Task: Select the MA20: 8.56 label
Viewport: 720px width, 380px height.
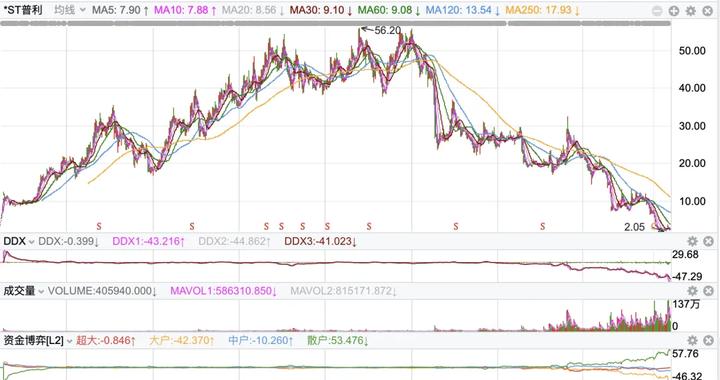Action: (x=253, y=10)
